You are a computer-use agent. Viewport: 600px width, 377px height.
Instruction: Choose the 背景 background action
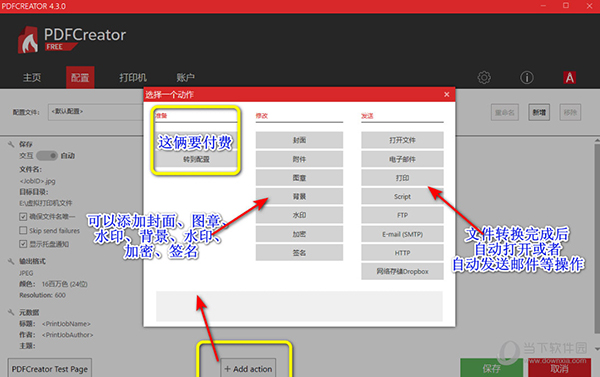pyautogui.click(x=299, y=196)
